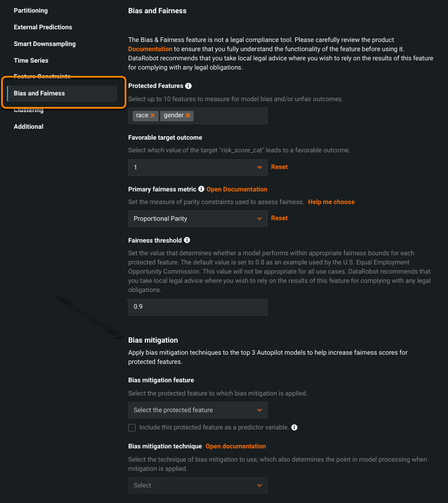Screen dimensions: 448x503
Task: Enable include protected feature as predictor checkbox
Action: point(132,428)
